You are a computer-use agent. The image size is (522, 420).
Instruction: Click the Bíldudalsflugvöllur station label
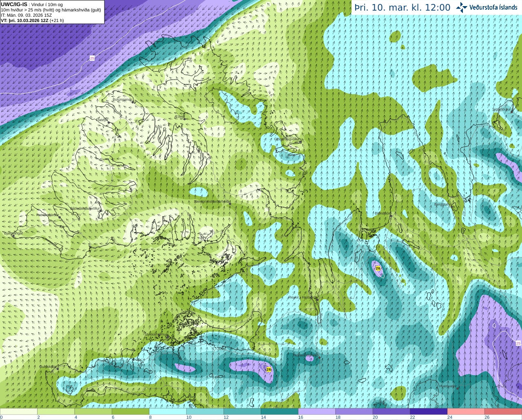click(85, 208)
